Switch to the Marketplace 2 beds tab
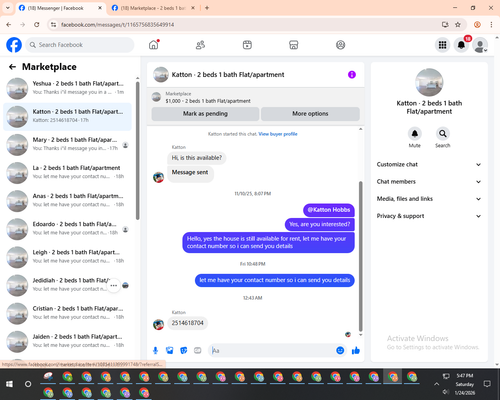The height and width of the screenshot is (400, 500). click(x=153, y=8)
